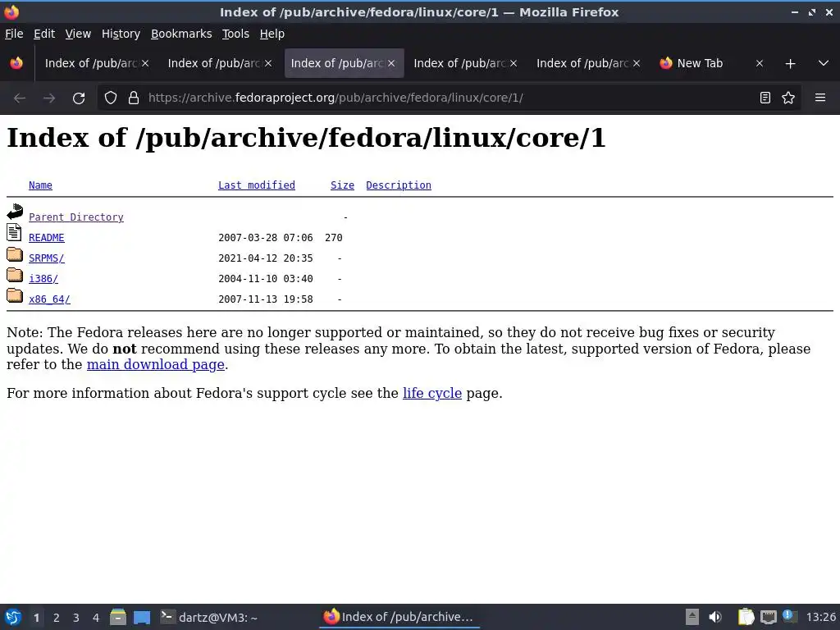Click README size value 270
The width and height of the screenshot is (840, 630).
coord(334,238)
